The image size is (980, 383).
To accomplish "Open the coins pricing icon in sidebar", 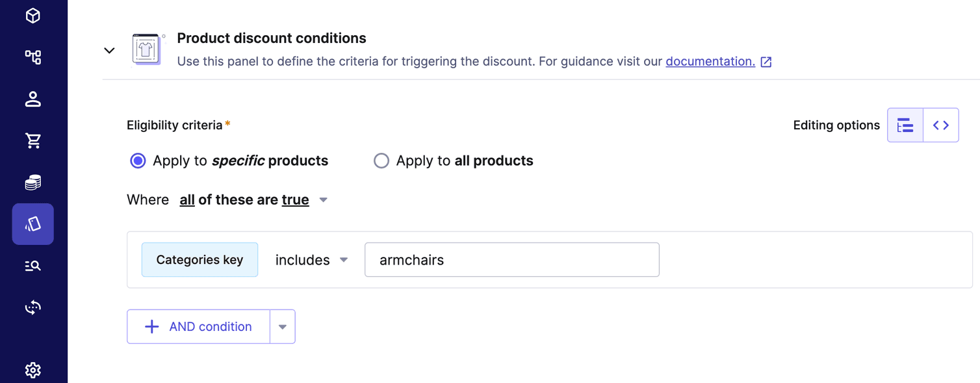I will [32, 182].
